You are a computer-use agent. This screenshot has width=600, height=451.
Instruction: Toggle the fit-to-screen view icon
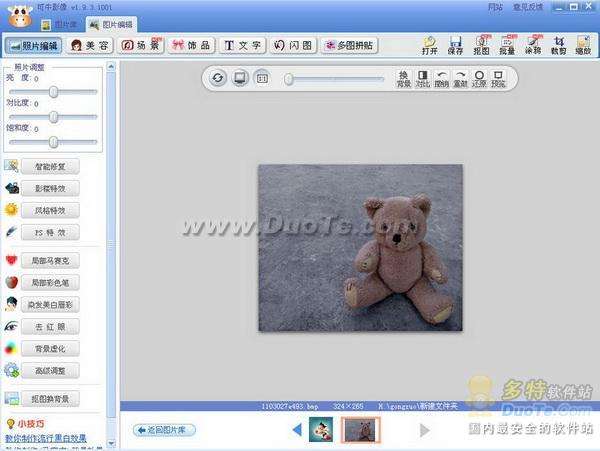coord(240,78)
